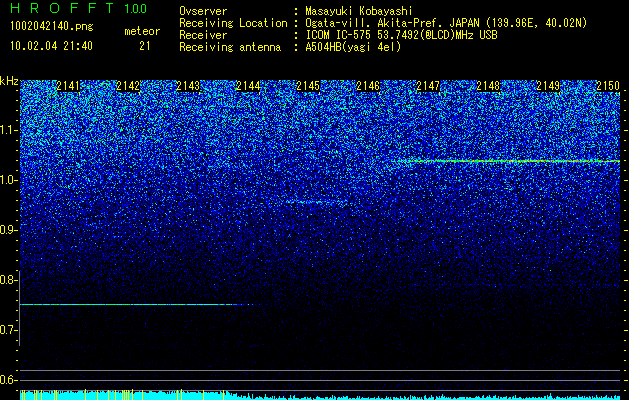
Task: Click the Receiver field label
Action: pos(203,35)
